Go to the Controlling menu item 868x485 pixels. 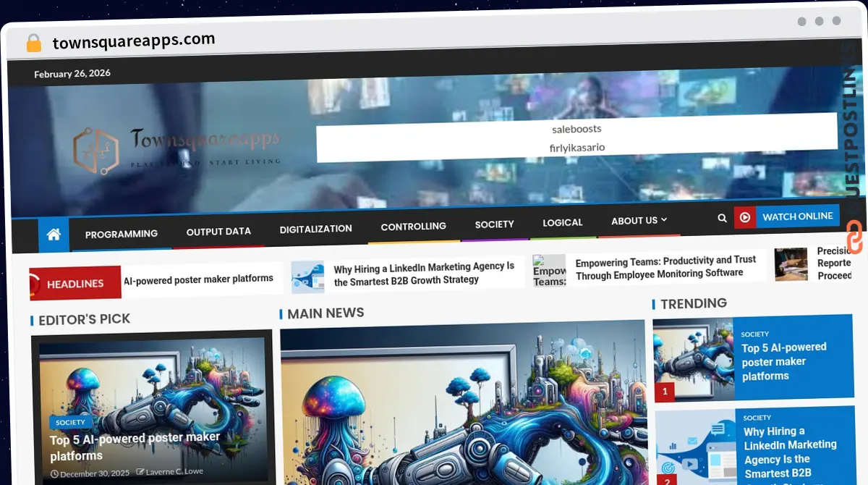click(x=414, y=226)
